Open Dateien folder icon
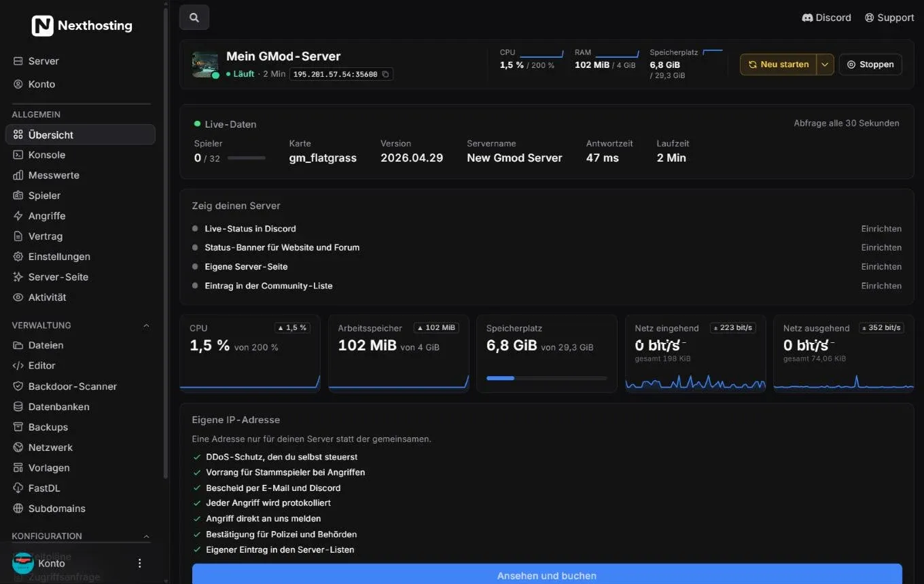 (x=18, y=345)
